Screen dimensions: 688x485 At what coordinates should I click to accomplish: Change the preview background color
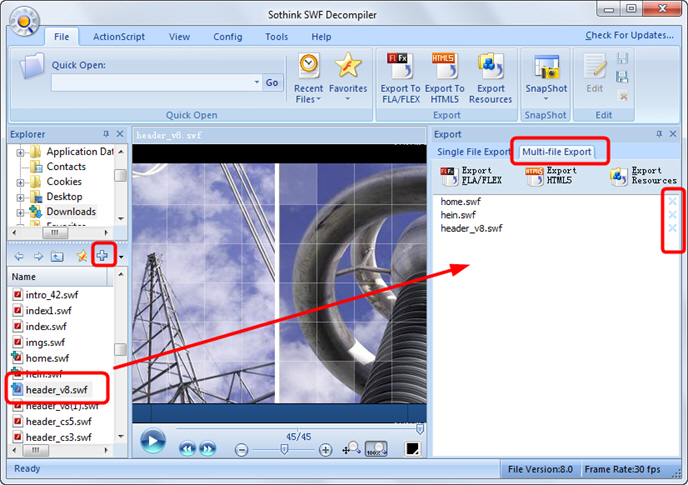click(x=412, y=449)
